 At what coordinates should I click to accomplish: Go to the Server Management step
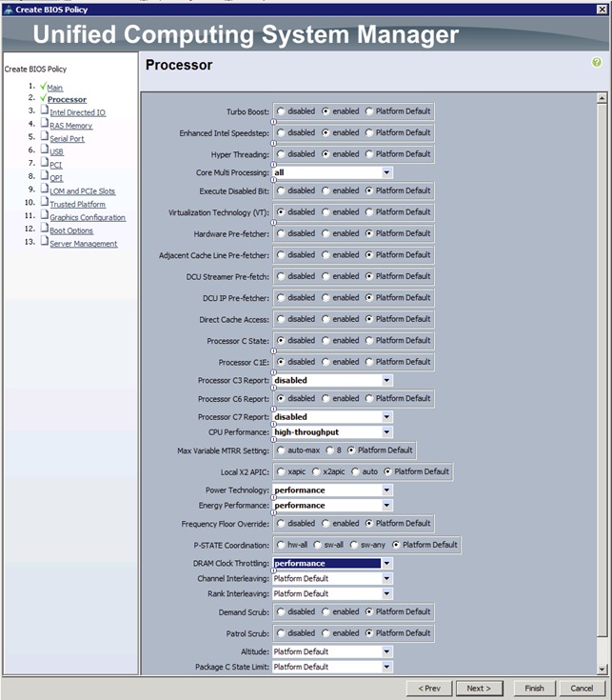[x=84, y=244]
